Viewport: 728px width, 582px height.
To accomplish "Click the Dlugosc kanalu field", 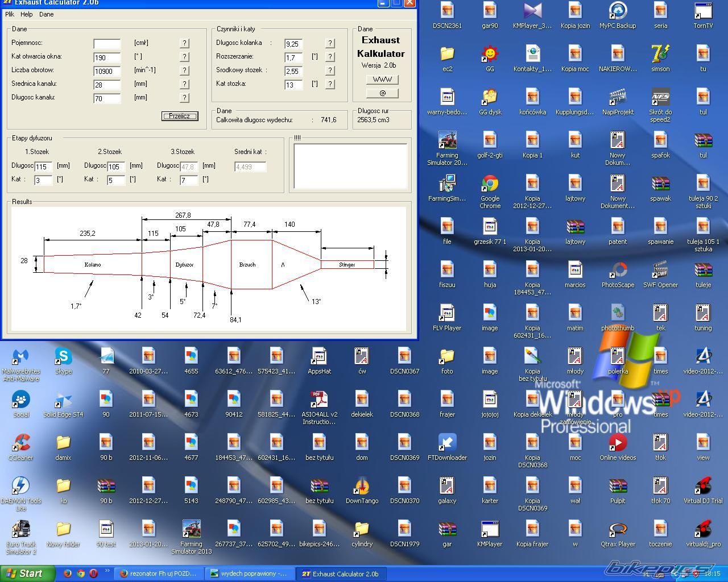I will 107,98.
